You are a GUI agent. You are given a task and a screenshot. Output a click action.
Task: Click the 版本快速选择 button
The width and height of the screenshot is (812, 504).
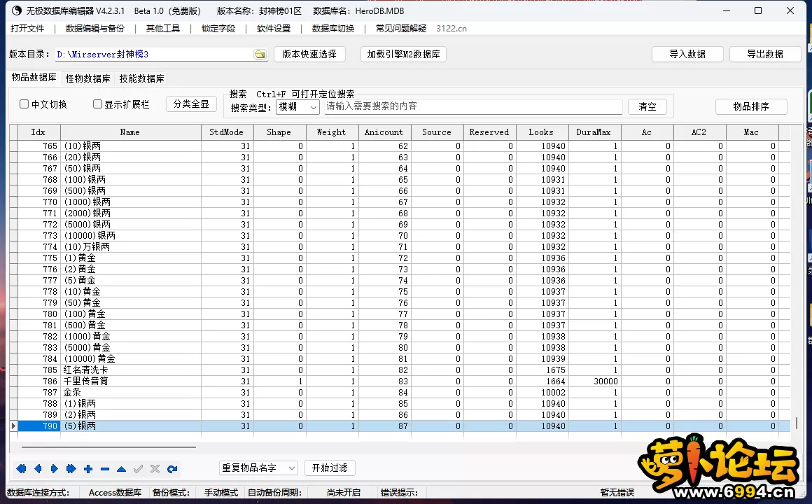point(309,54)
